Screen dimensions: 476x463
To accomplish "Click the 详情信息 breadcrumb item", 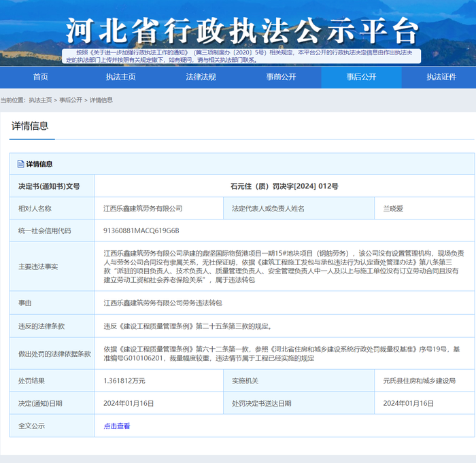I will click(101, 100).
